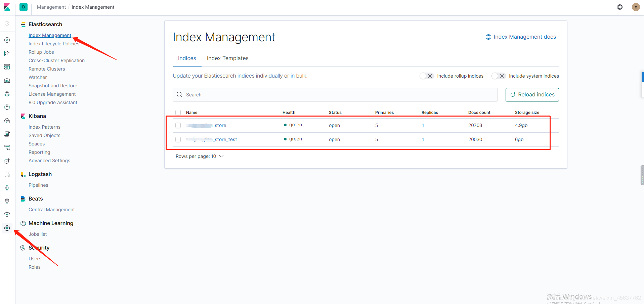Image resolution: width=644 pixels, height=304 pixels.
Task: Check the _store_test index row checkbox
Action: 178,139
